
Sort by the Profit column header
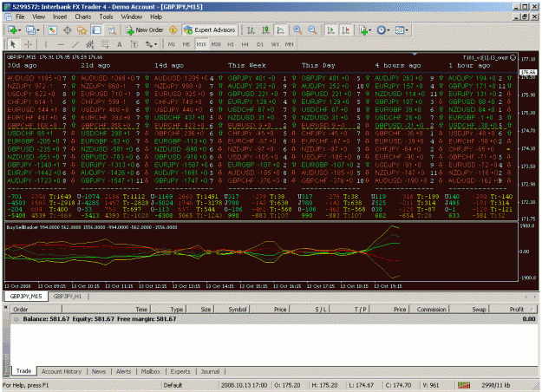(513, 310)
